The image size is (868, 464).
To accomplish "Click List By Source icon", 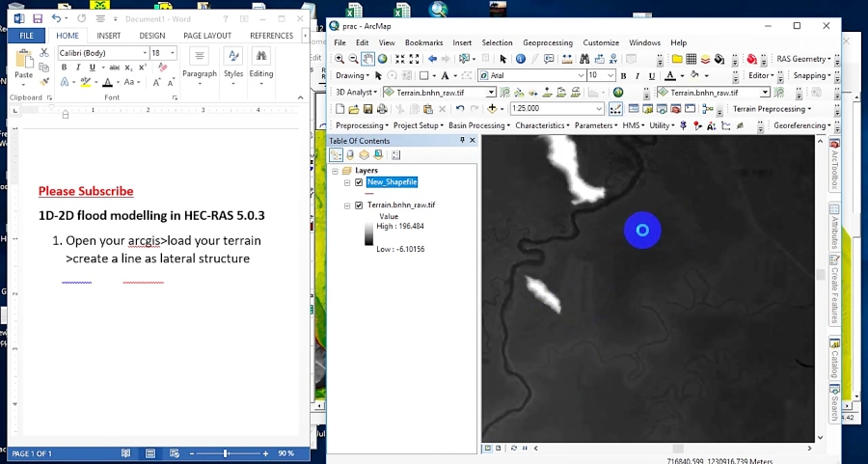I will (x=350, y=154).
